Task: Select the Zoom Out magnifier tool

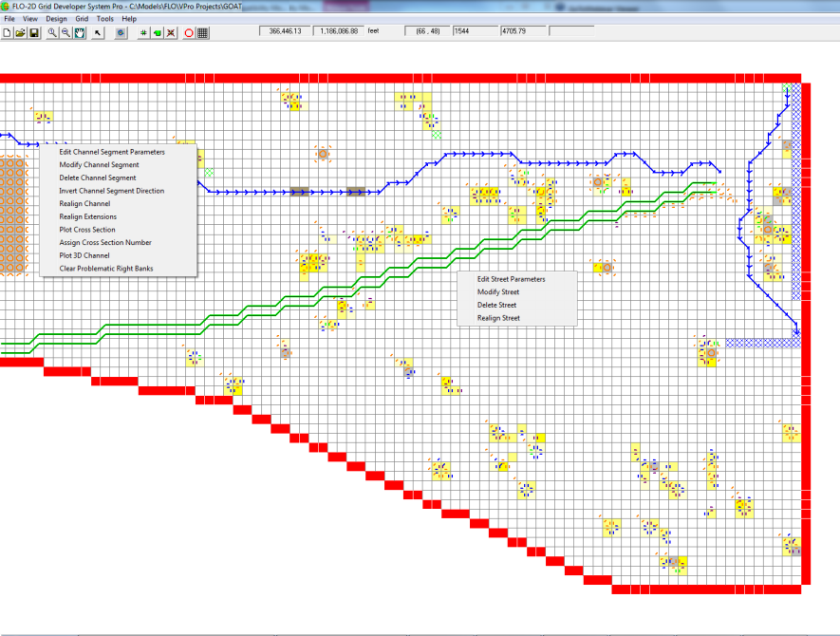Action: click(x=65, y=32)
